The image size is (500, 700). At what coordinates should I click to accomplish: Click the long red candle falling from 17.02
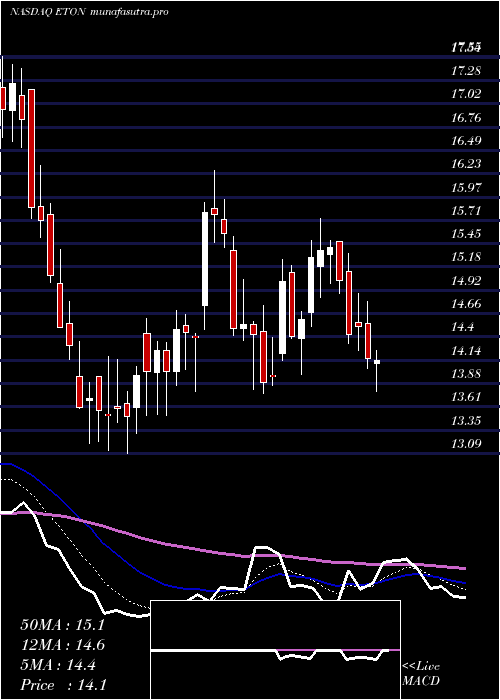click(x=32, y=148)
